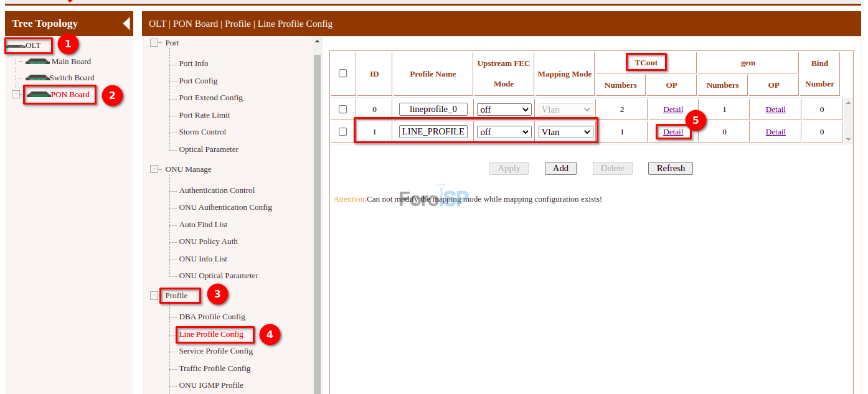Check the box for LINE_PROFILE row
The image size is (868, 394).
(x=342, y=132)
